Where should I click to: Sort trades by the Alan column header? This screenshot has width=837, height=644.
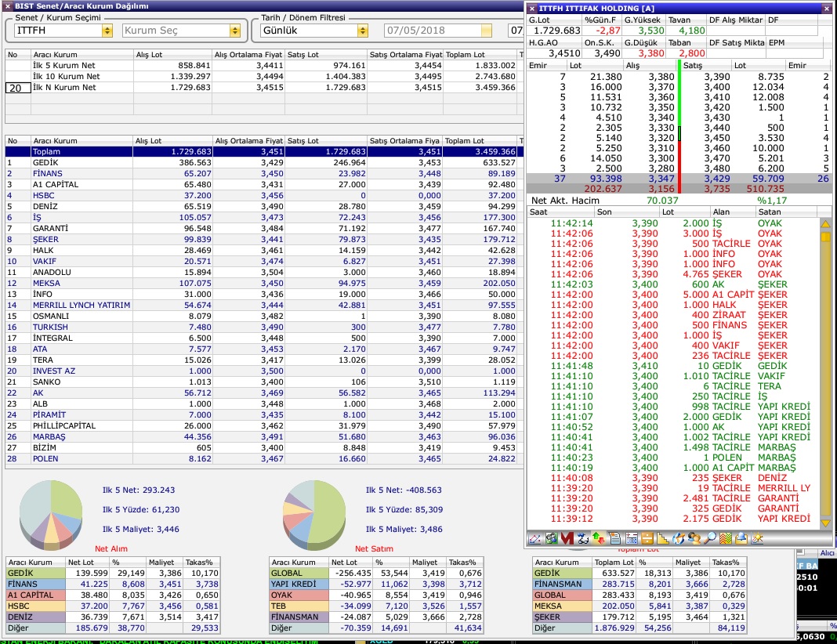[x=734, y=212]
